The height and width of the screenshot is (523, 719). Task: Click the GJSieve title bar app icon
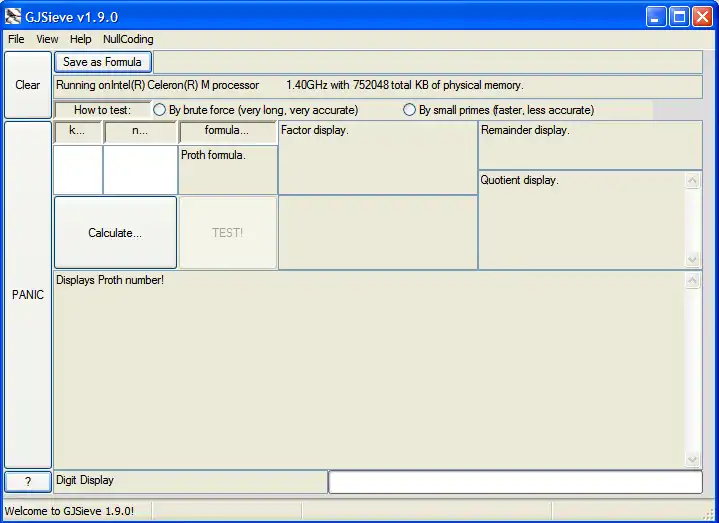(x=13, y=17)
